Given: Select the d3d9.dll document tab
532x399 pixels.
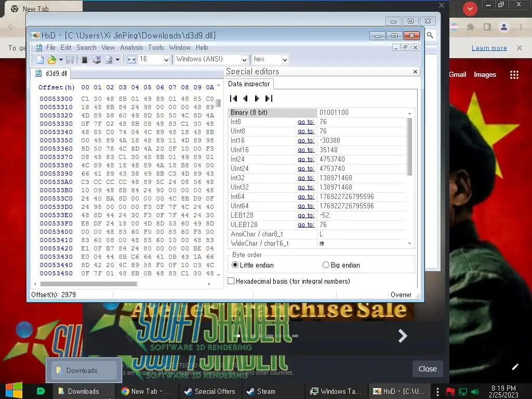Looking at the screenshot, I should (x=51, y=73).
